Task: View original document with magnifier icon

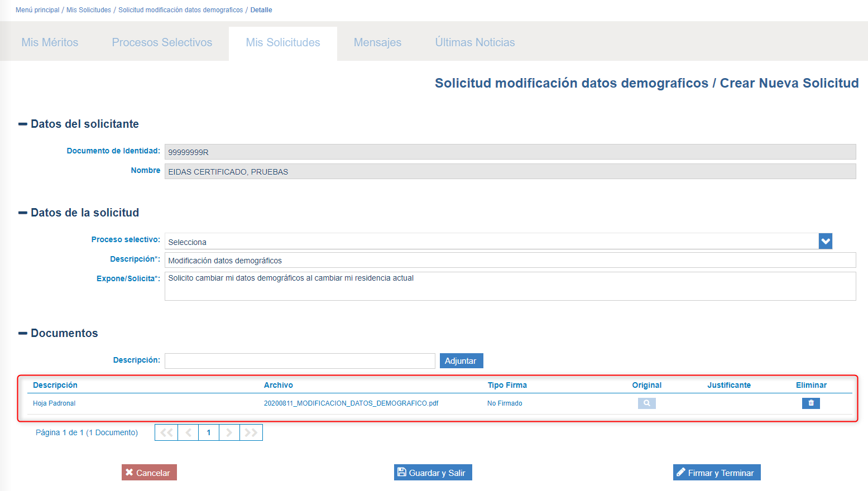Action: (x=646, y=403)
